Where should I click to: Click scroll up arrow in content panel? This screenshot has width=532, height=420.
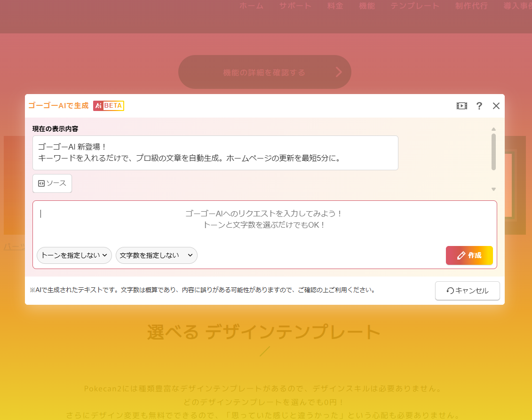(x=493, y=129)
